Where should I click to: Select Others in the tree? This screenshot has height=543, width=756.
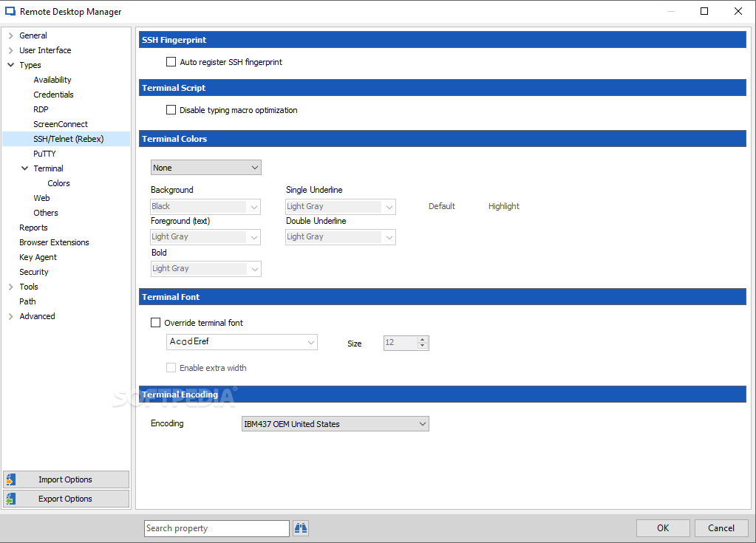[46, 213]
